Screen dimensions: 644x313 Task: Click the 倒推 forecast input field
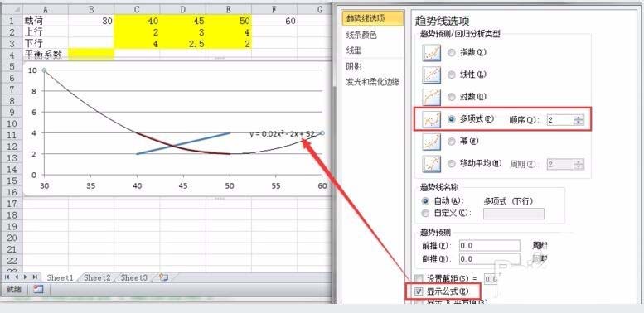click(x=490, y=259)
